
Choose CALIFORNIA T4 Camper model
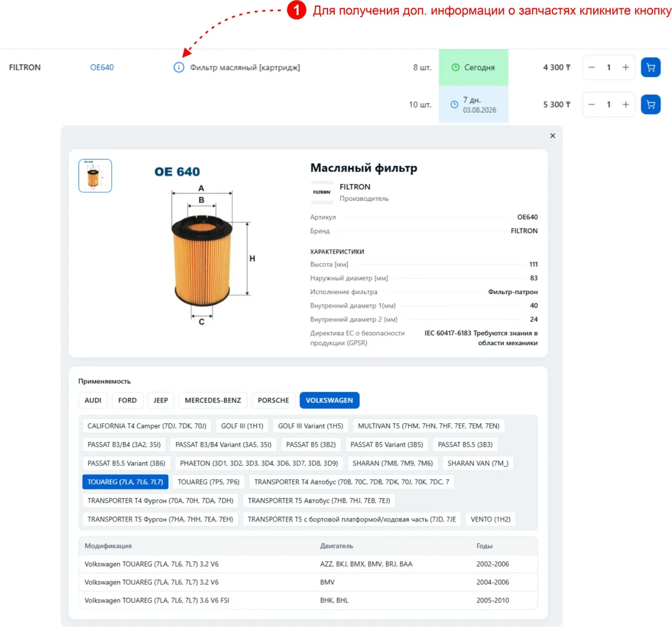pos(147,426)
